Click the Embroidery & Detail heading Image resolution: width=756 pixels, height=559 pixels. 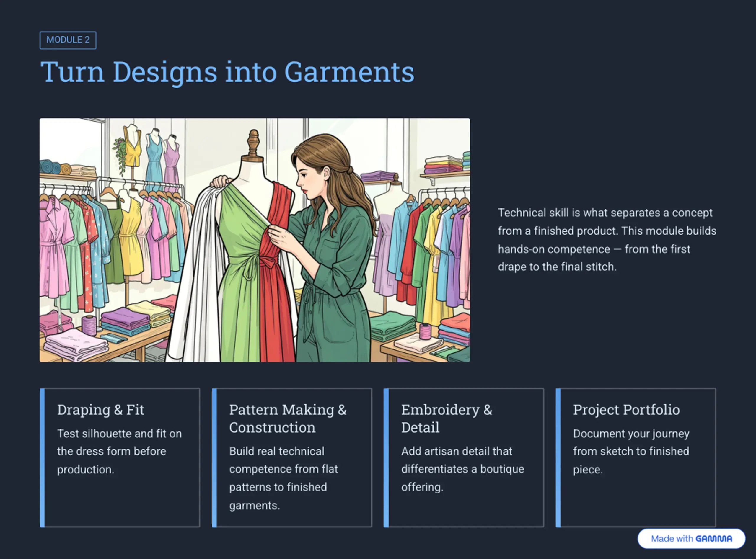447,419
